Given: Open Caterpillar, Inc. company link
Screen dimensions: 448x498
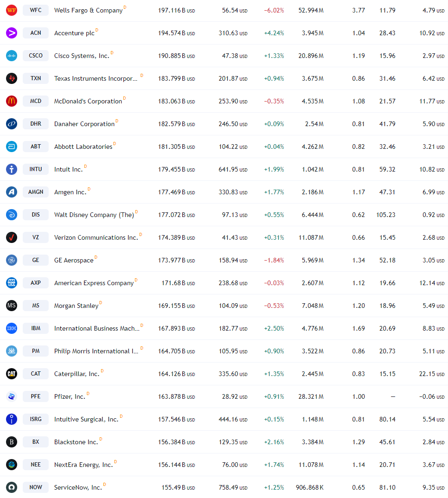Looking at the screenshot, I should point(77,374).
